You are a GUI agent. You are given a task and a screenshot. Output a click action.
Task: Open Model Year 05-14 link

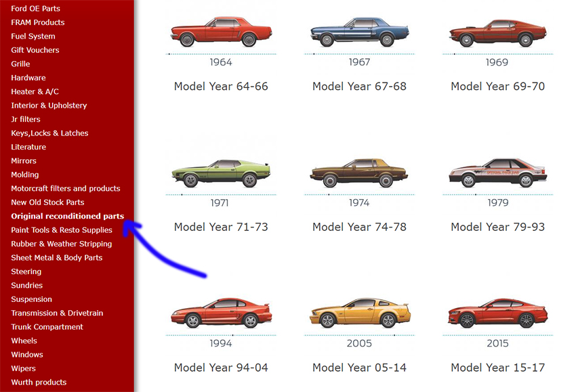point(359,368)
